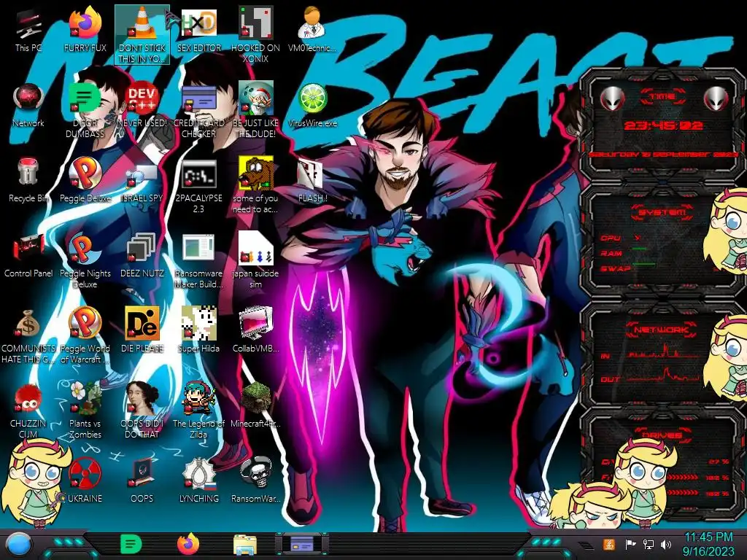Click the DRIVES widget header
747x560 pixels.
[x=662, y=435]
